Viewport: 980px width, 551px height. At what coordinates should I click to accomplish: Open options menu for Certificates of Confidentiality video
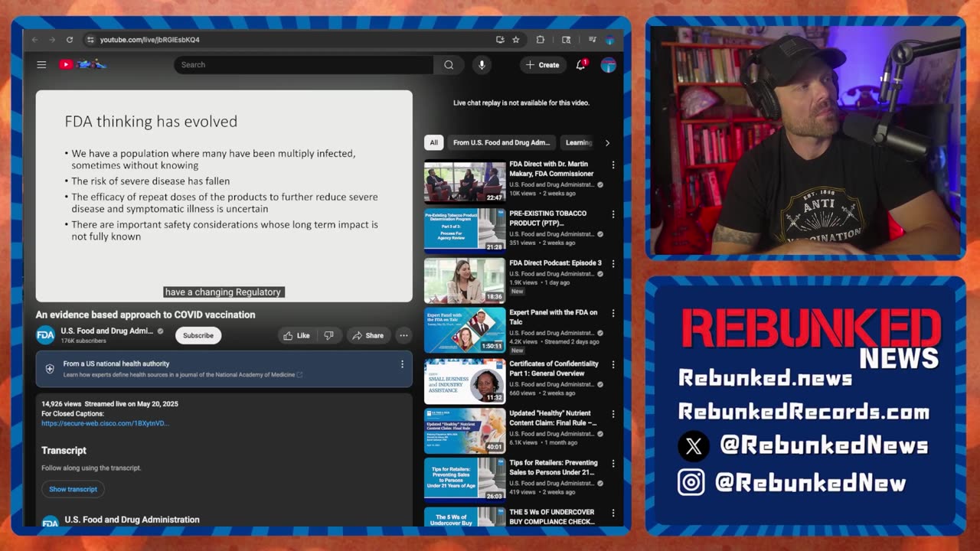coord(612,364)
